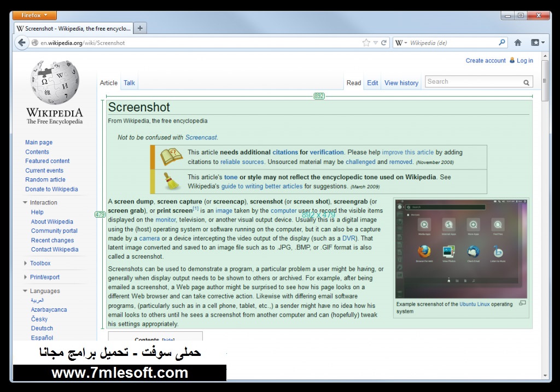The image size is (560, 392).
Task: Click the vertical scrollbar thumb
Action: pos(545,81)
